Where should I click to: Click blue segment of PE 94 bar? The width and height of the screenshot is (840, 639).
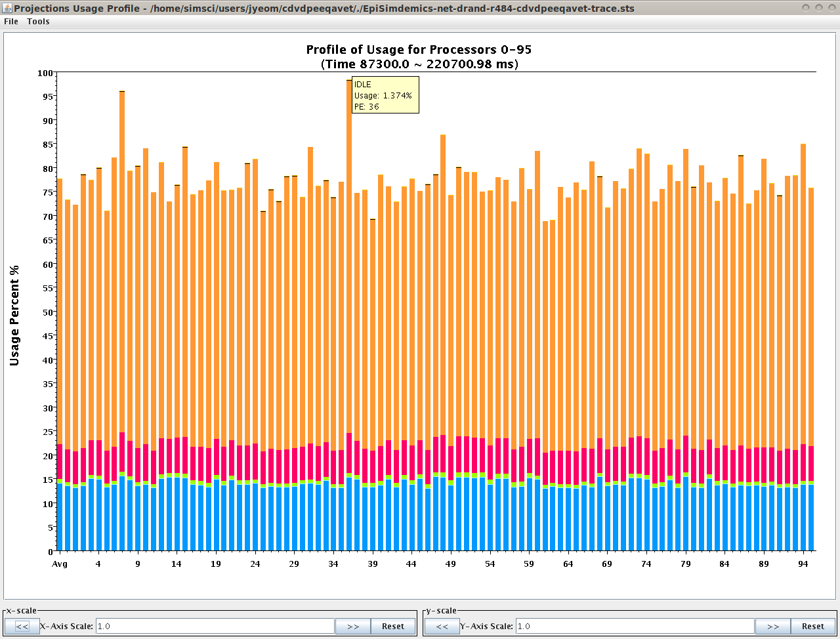click(803, 518)
